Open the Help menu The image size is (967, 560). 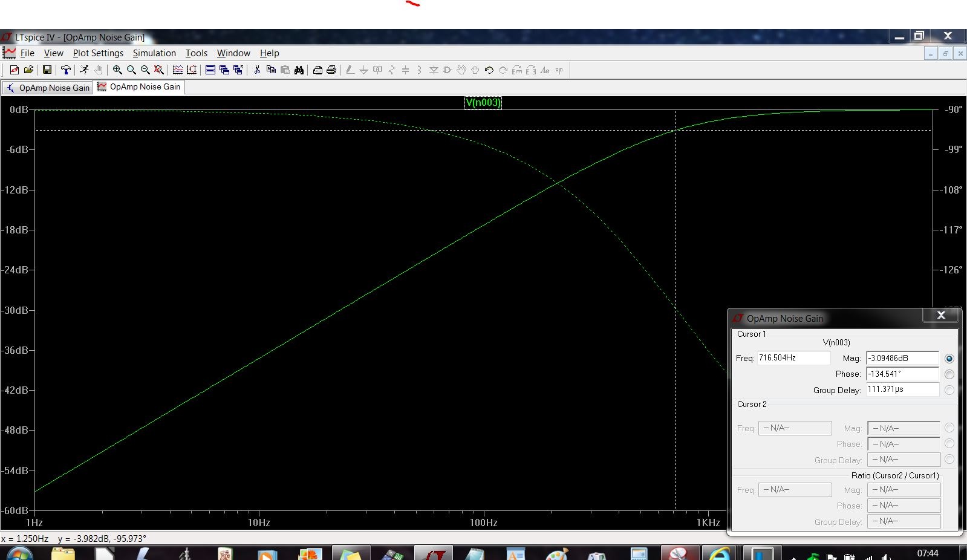click(x=269, y=53)
